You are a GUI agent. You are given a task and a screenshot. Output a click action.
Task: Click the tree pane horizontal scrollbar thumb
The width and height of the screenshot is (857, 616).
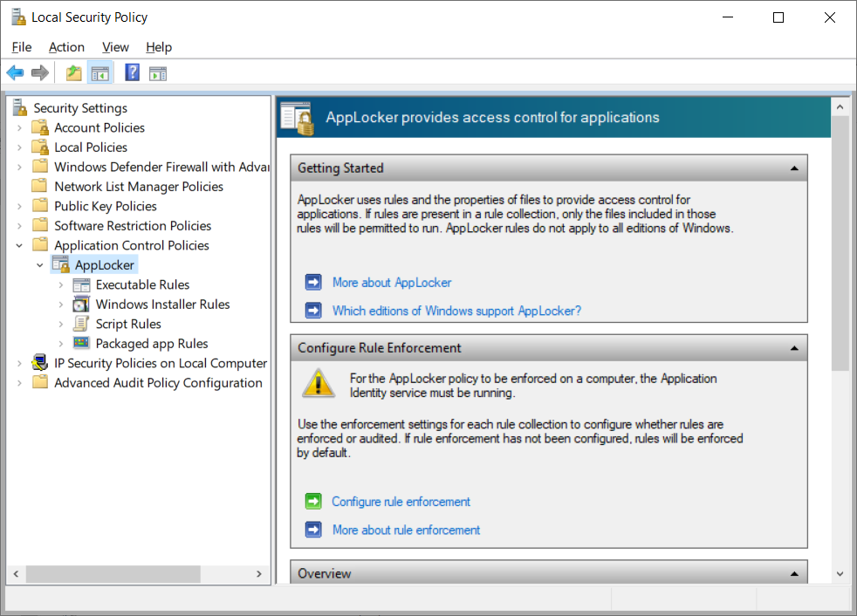(x=113, y=574)
